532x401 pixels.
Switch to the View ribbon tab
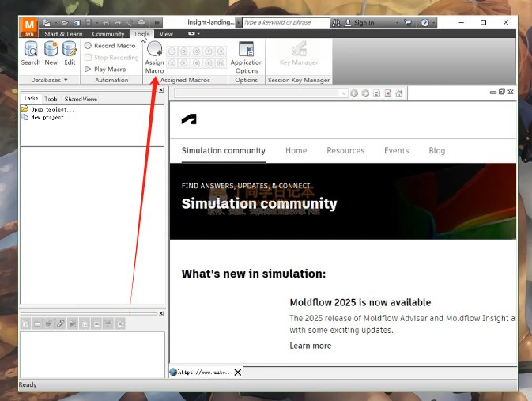(x=166, y=34)
